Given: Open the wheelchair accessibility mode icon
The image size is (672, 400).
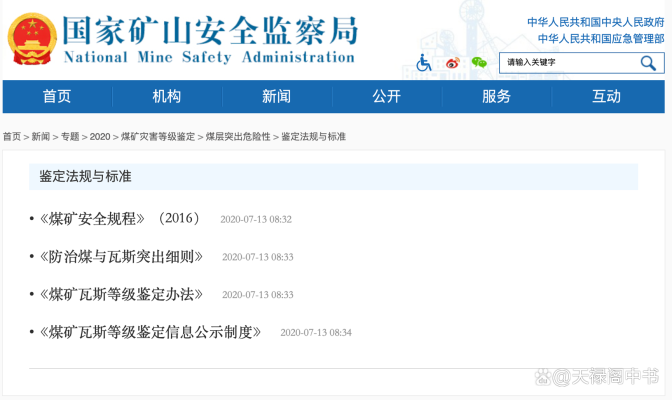Looking at the screenshot, I should pos(424,63).
